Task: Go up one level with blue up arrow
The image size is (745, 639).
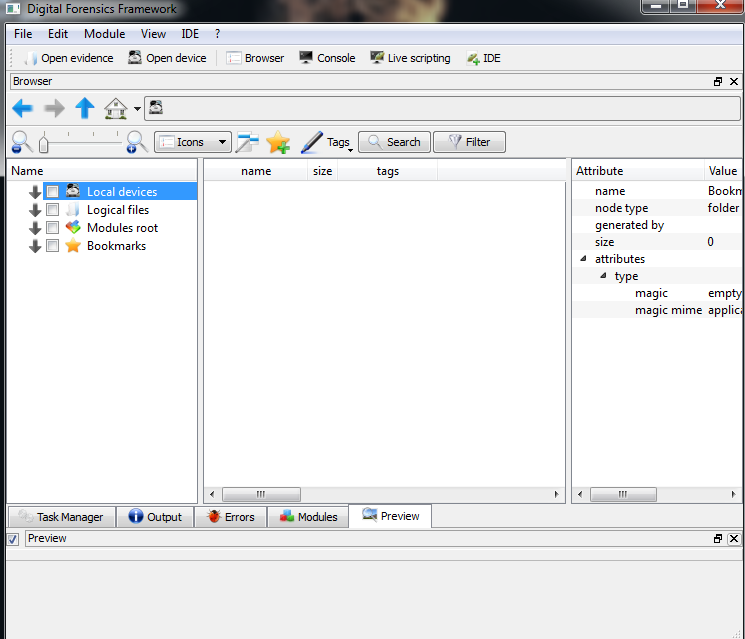Action: [x=85, y=108]
